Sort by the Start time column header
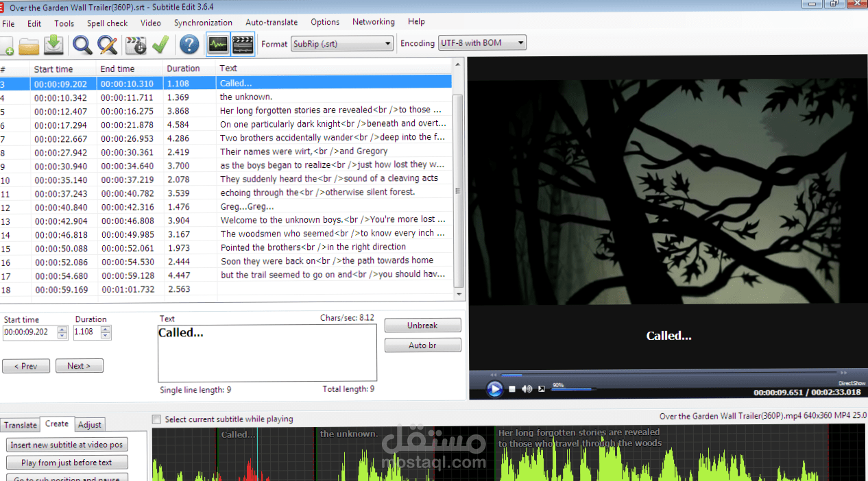This screenshot has width=868, height=481. click(63, 69)
